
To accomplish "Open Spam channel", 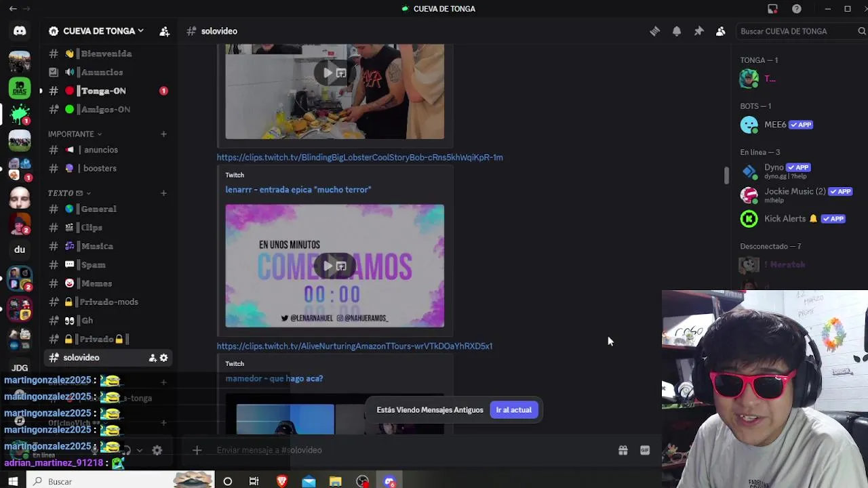I will [x=108, y=265].
